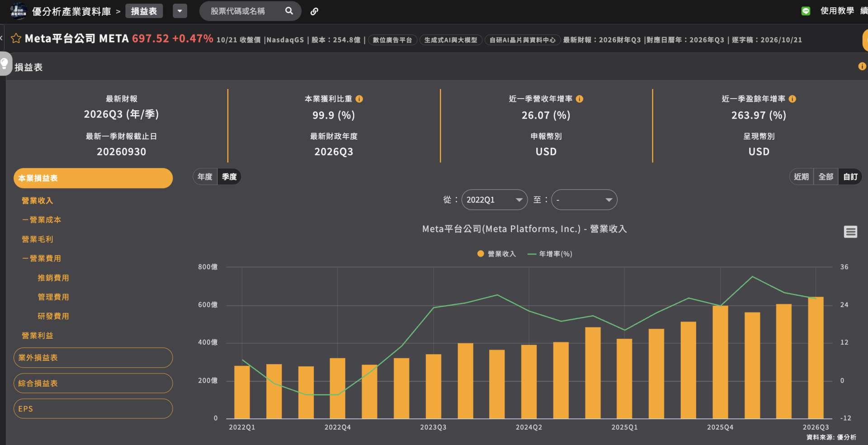Open the 業外損益表 section
Image resolution: width=868 pixels, height=445 pixels.
click(93, 358)
